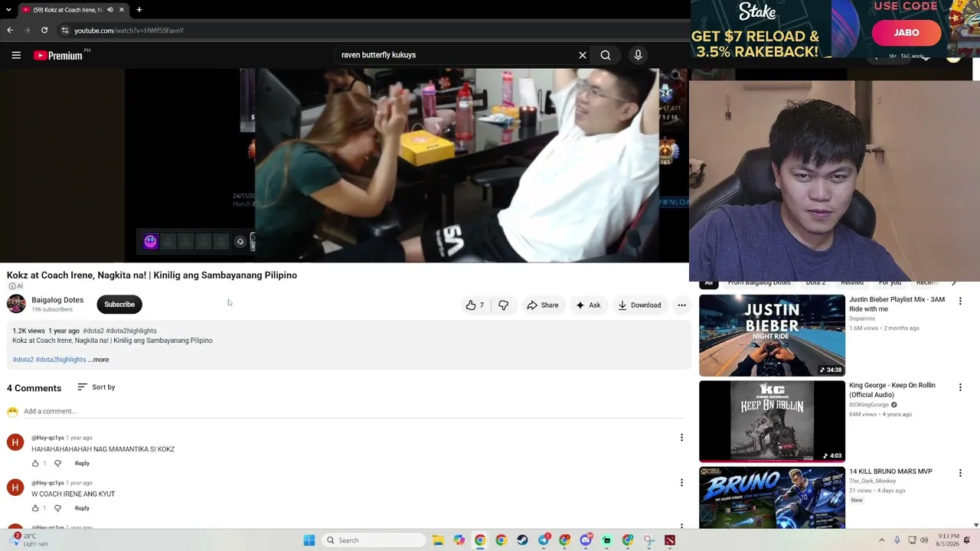
Task: Download the video
Action: [639, 305]
